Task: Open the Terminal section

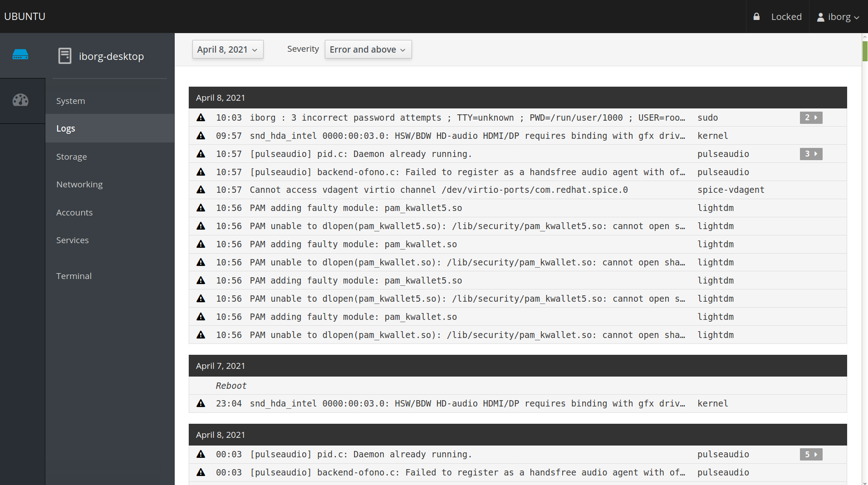Action: click(x=74, y=275)
